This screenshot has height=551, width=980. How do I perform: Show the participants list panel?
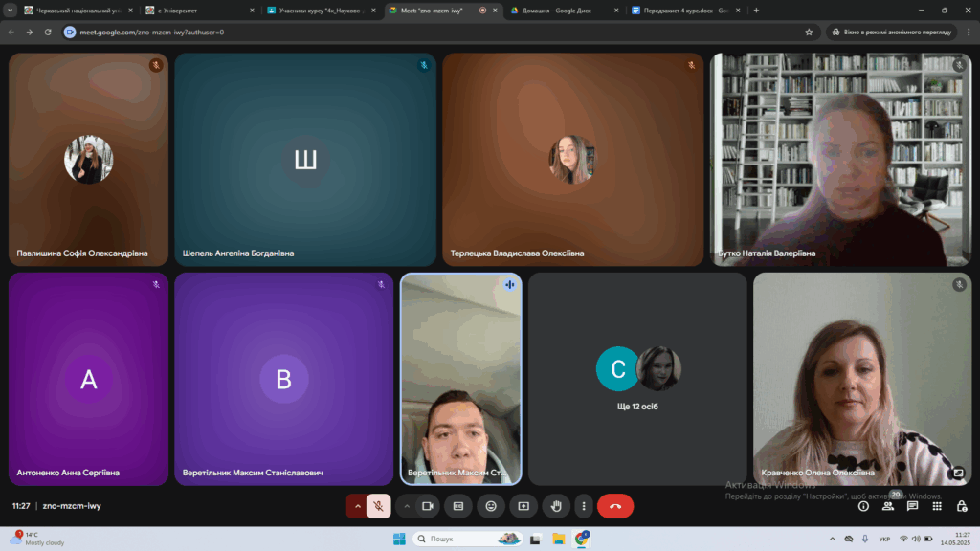[888, 505]
